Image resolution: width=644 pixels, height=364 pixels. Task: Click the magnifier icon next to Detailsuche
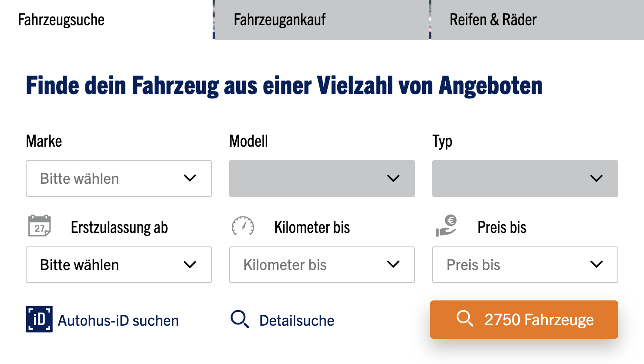[240, 319]
